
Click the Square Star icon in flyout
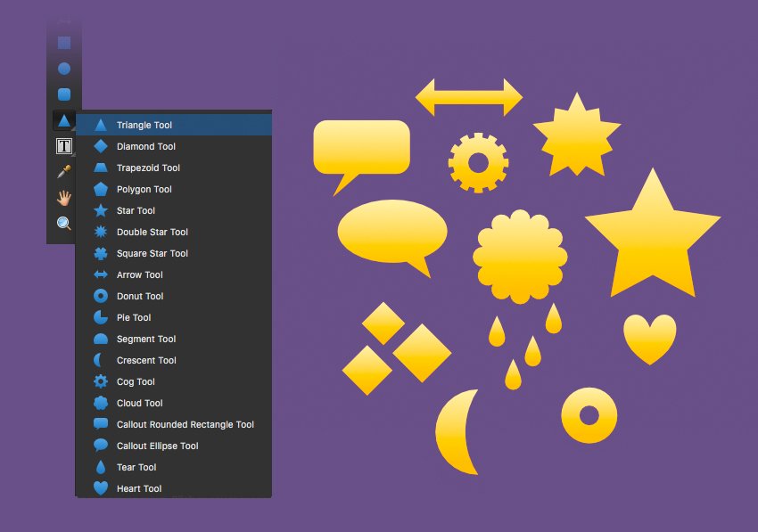[101, 253]
